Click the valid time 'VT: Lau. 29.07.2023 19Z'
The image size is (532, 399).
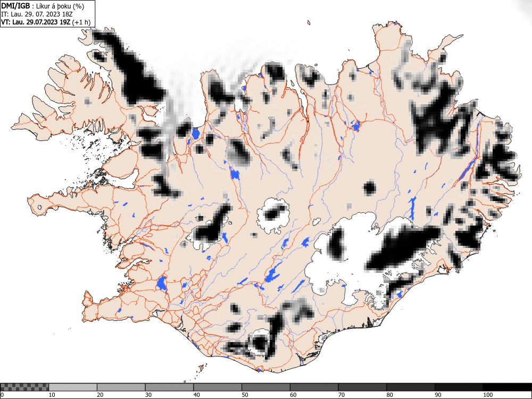tap(36, 22)
